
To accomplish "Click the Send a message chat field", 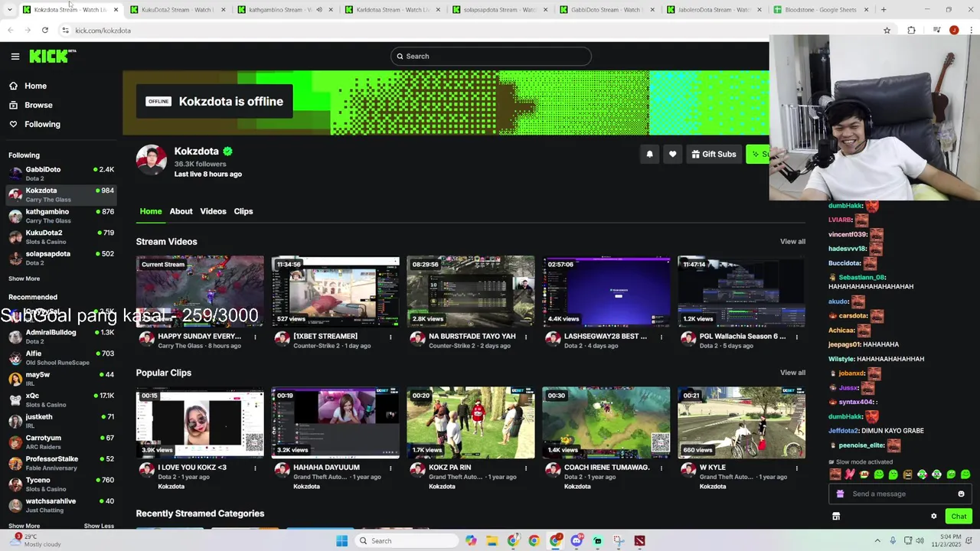I will coord(900,494).
